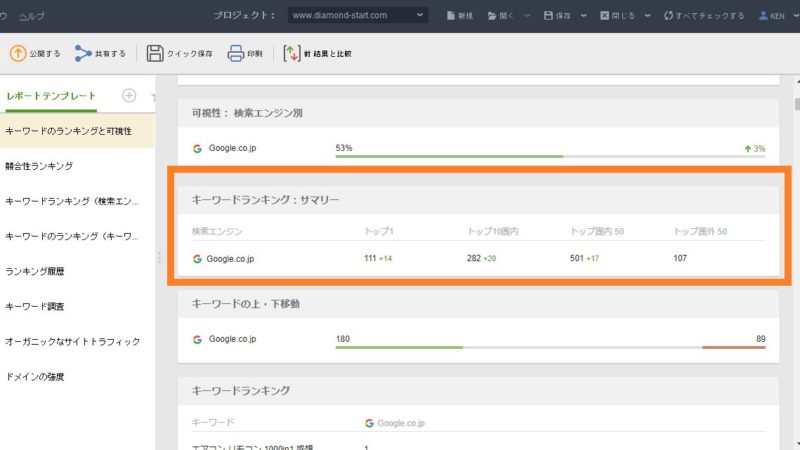This screenshot has height=450, width=800.
Task: Select キーワード調査 template
Action: (x=78, y=307)
